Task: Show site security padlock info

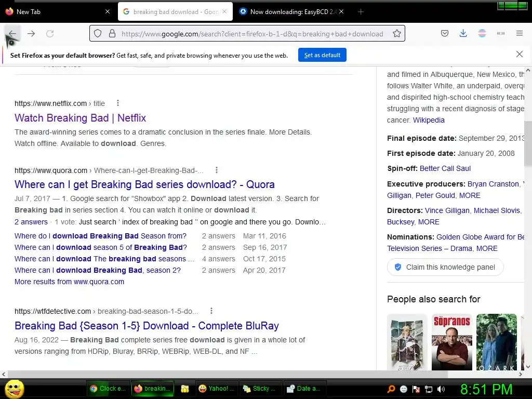Action: pos(112,34)
